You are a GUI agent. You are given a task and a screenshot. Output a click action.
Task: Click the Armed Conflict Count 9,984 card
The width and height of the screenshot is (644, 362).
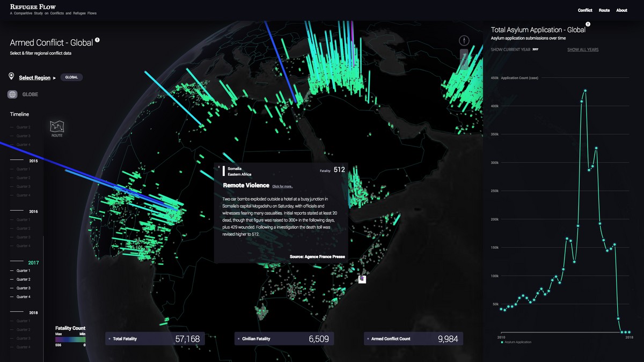click(x=413, y=338)
